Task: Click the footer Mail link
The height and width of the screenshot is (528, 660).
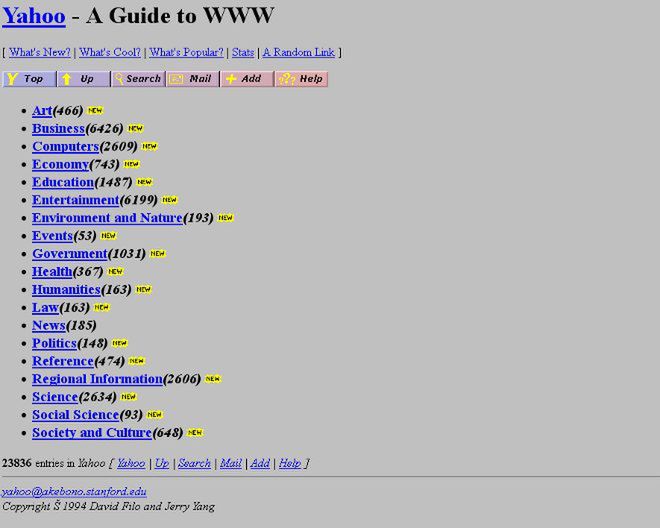Action: click(x=231, y=463)
